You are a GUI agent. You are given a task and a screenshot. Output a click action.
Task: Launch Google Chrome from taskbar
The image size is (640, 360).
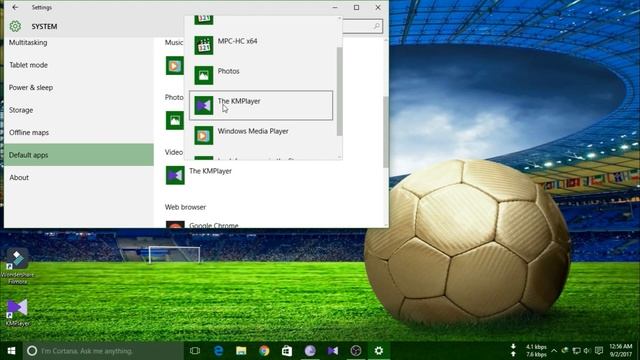[264, 351]
